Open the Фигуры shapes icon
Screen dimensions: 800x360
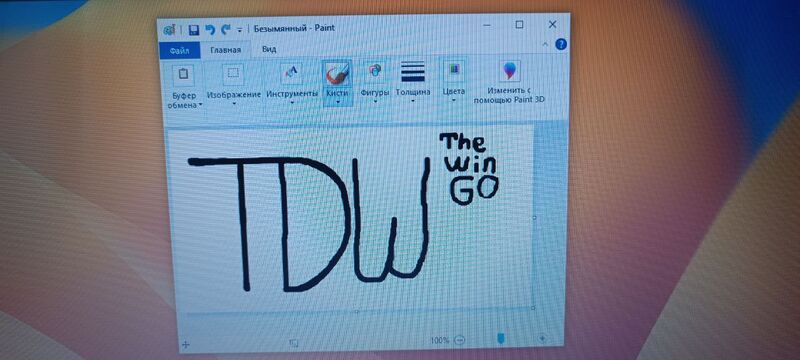375,72
